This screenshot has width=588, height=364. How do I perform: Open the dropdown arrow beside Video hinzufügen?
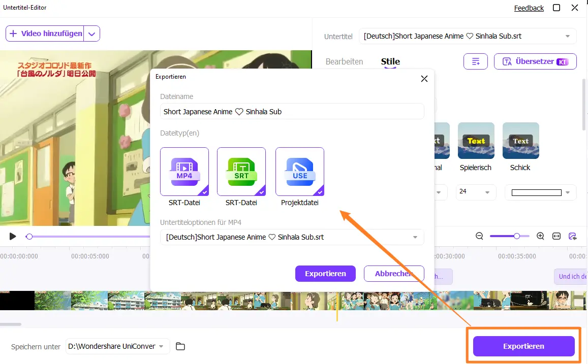(92, 34)
